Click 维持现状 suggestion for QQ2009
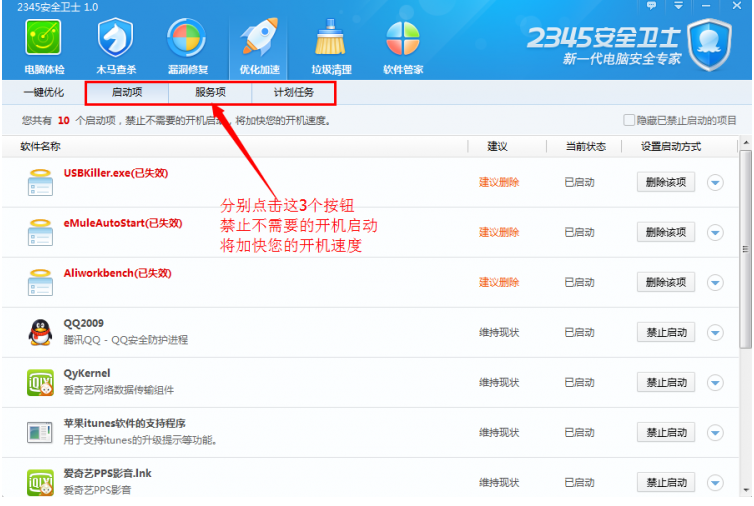The height and width of the screenshot is (506, 754). (499, 332)
